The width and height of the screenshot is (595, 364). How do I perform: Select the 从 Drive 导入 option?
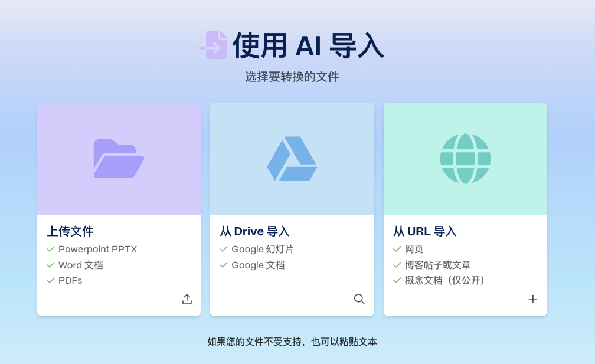click(254, 231)
